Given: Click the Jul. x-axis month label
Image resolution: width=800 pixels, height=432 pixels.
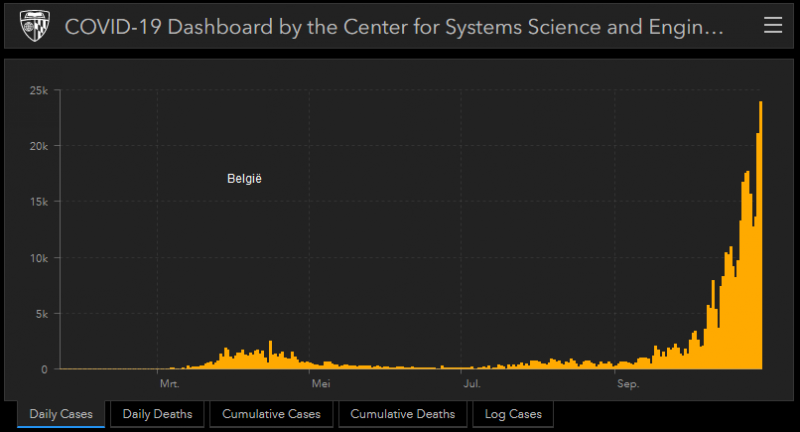Looking at the screenshot, I should [470, 384].
